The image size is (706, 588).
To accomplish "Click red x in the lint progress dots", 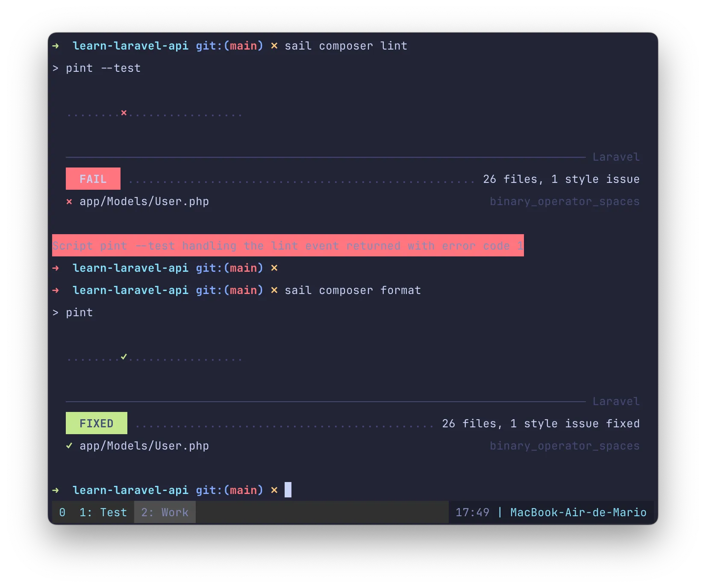I will [124, 113].
